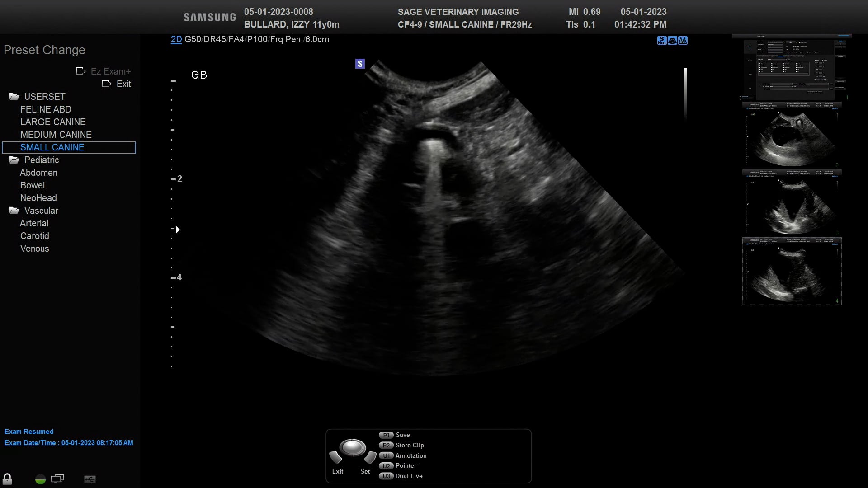The image size is (868, 488).
Task: Open the patient information screen thumbnail
Action: click(x=792, y=68)
